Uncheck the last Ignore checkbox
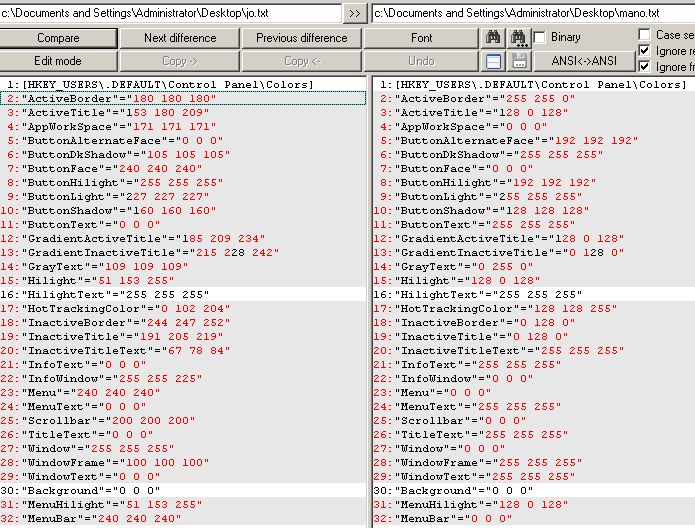Viewport: 695px width, 528px height. coord(644,67)
